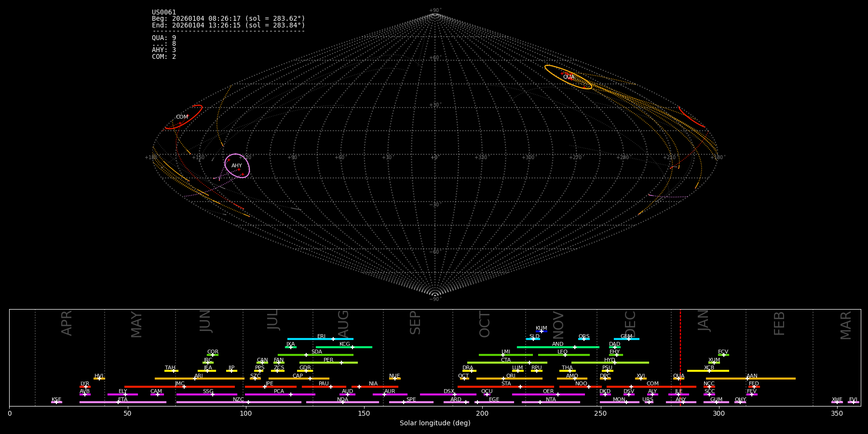Click the 350 tick label on the axis
The width and height of the screenshot is (868, 434).
[x=837, y=413]
